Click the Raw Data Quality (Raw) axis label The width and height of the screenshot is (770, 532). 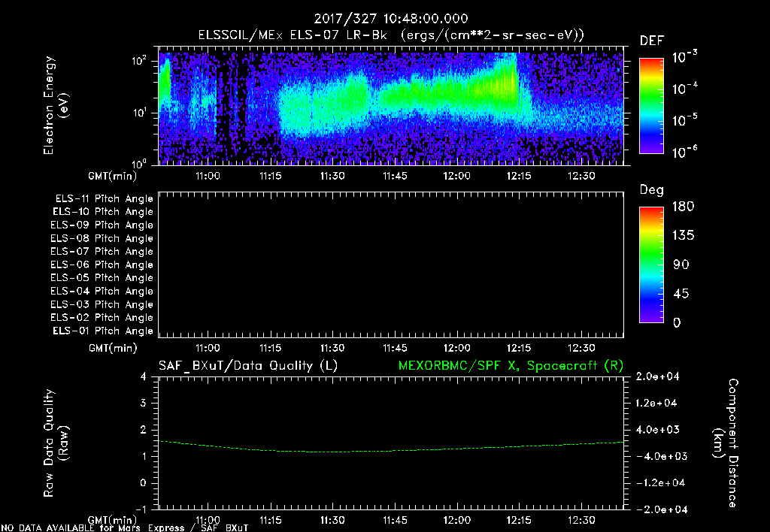click(56, 443)
